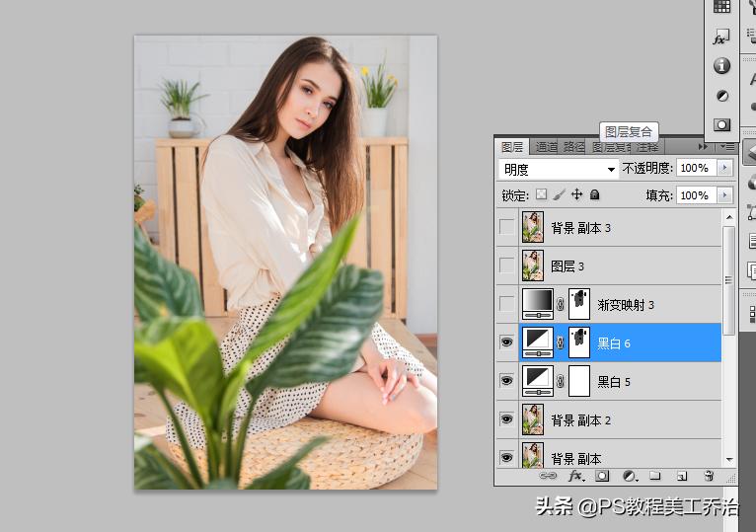Click the lock all padlock icon
The image size is (756, 532).
tap(594, 194)
